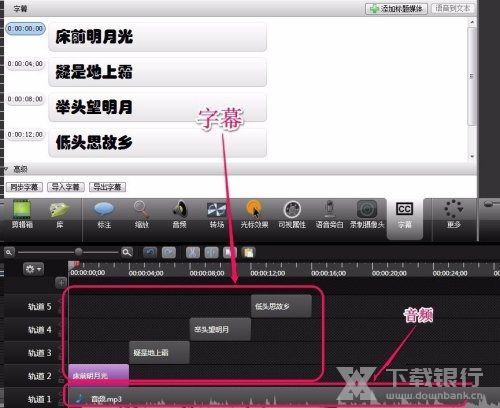Click the 00:00:04;00 mark on timeline ruler
This screenshot has height=408, width=500.
coord(146,273)
